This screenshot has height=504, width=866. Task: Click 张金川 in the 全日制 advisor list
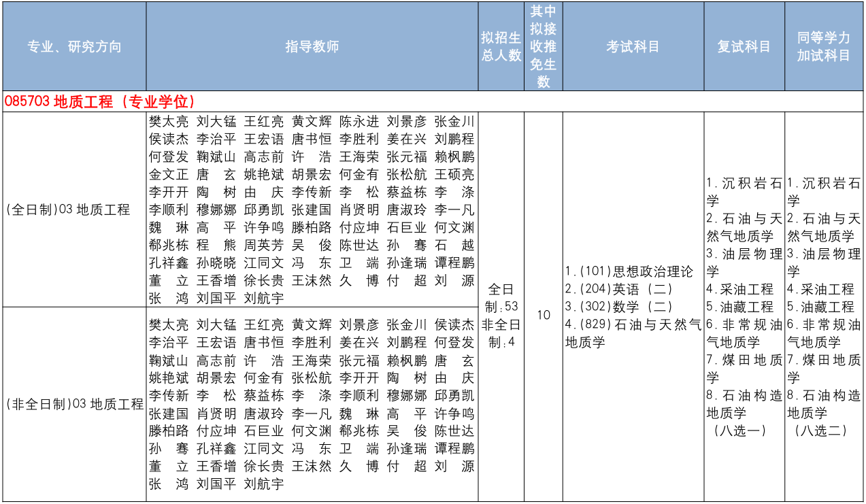point(454,122)
